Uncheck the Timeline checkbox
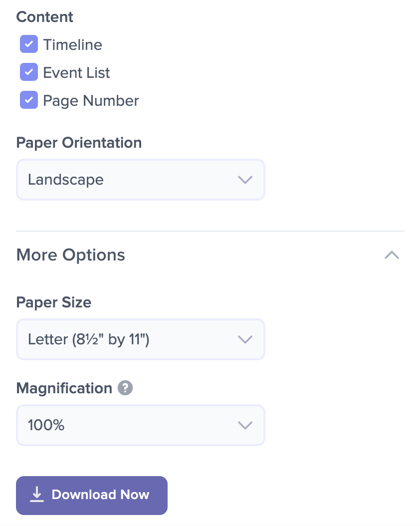This screenshot has width=420, height=526. point(29,44)
